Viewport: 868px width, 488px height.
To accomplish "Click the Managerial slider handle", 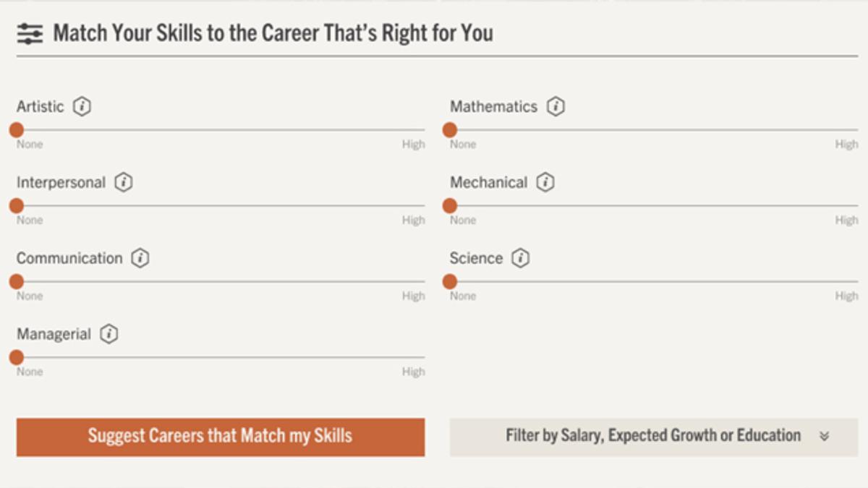I will [x=17, y=357].
